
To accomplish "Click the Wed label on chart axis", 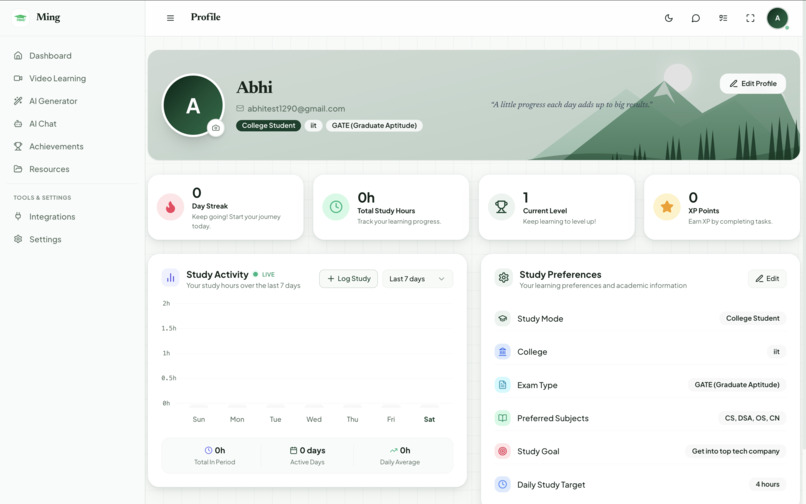I will point(314,420).
